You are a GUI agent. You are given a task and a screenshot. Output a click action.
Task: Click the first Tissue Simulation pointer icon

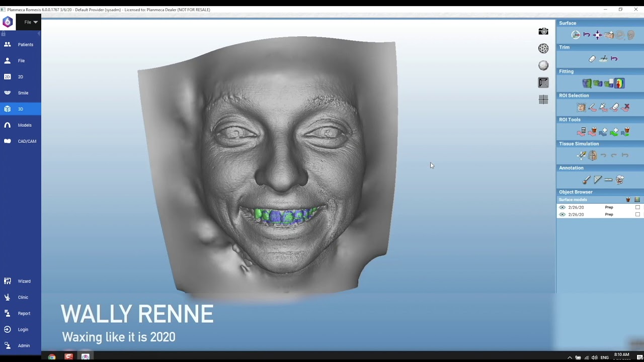tap(581, 155)
